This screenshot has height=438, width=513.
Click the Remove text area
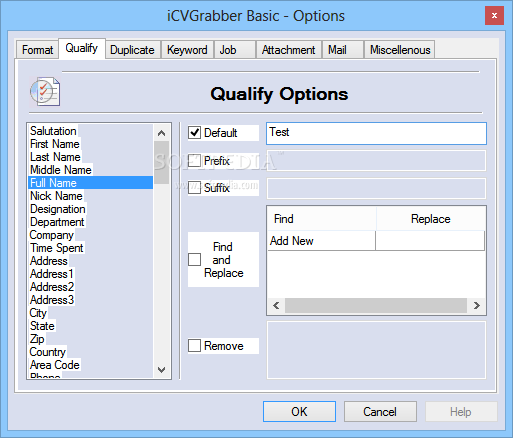pos(376,350)
